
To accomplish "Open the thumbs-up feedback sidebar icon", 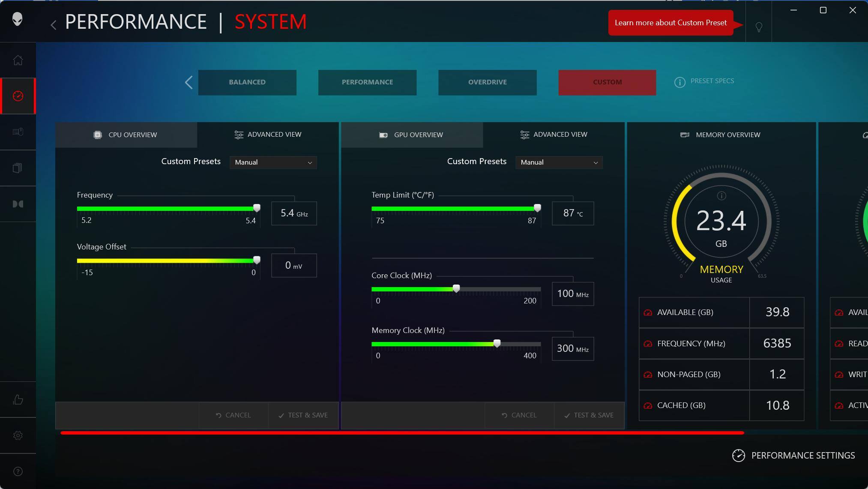I will (x=18, y=400).
